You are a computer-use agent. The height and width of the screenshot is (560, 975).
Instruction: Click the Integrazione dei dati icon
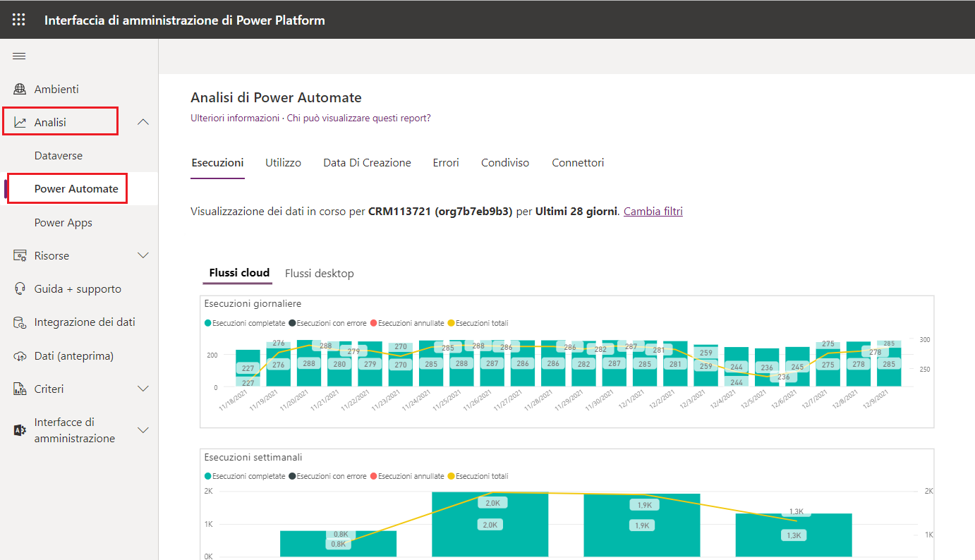coord(20,322)
